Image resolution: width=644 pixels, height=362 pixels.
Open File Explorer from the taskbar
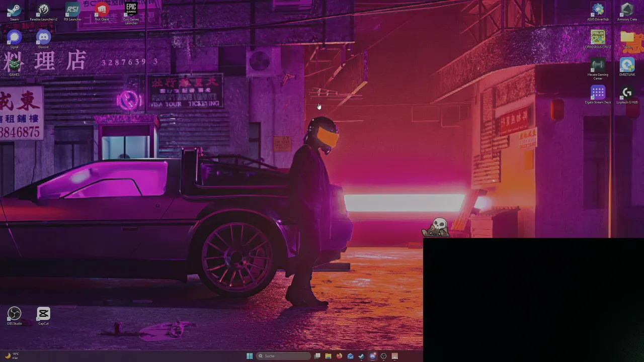tap(328, 356)
